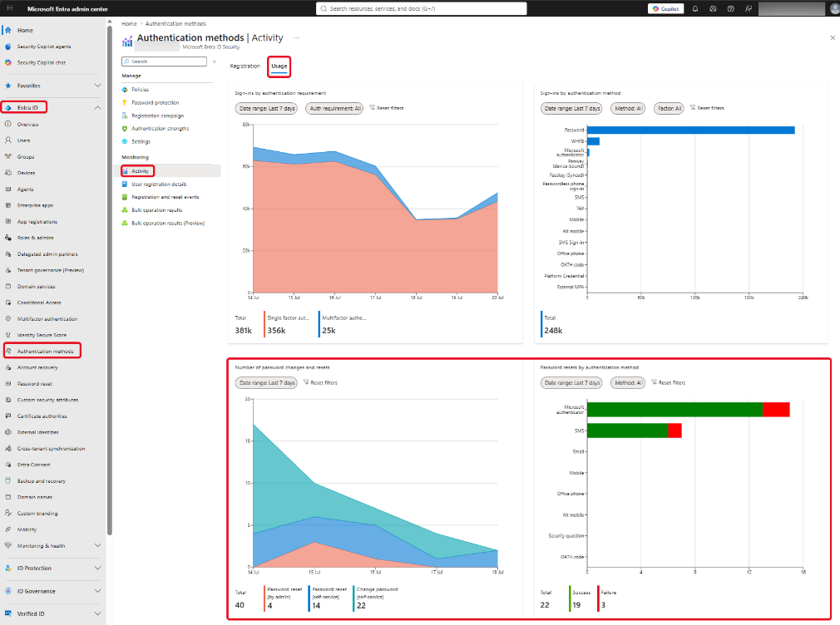Open the portal settings gear icon
Image resolution: width=840 pixels, height=625 pixels.
(x=713, y=8)
